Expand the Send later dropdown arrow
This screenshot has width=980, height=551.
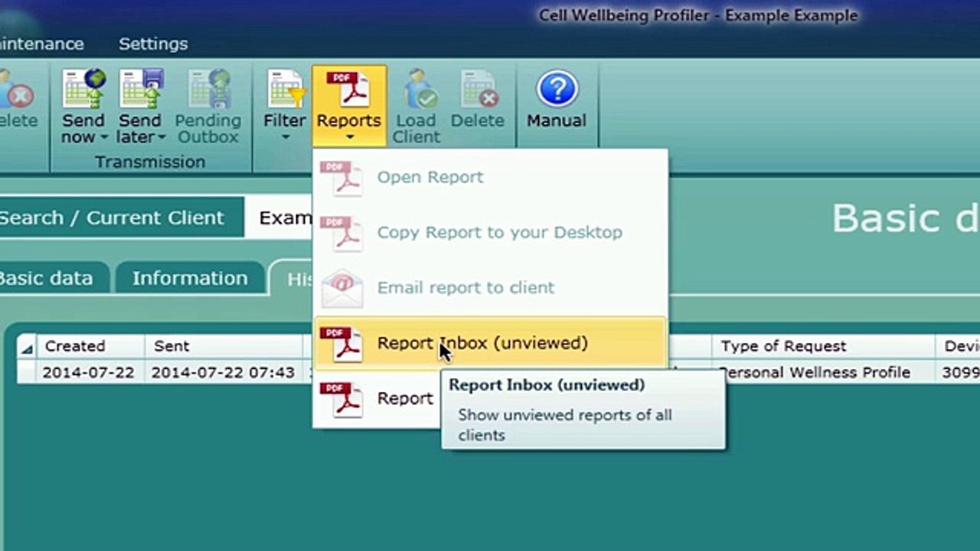(161, 138)
